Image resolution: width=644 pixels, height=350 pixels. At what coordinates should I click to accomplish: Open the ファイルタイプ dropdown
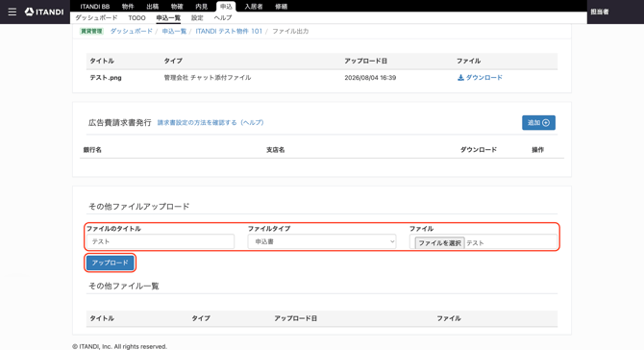point(322,241)
